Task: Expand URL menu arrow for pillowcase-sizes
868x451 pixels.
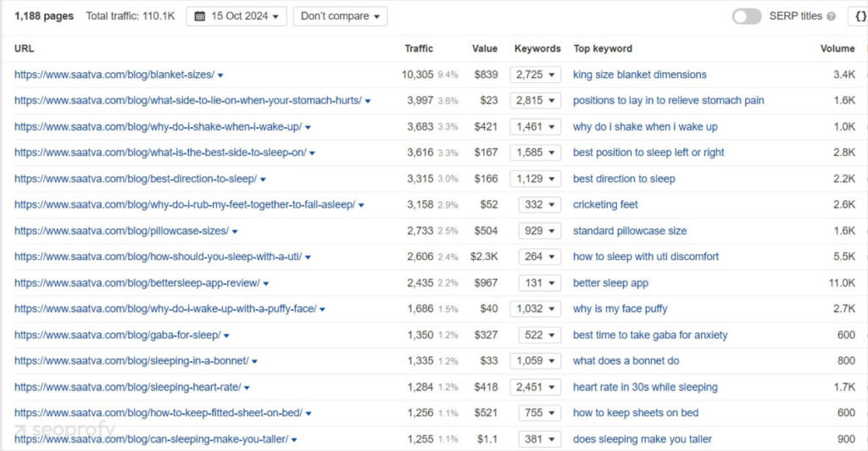Action: pyautogui.click(x=235, y=232)
